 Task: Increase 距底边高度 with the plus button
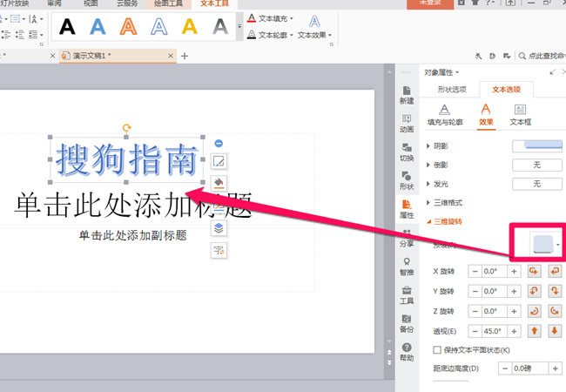556,368
